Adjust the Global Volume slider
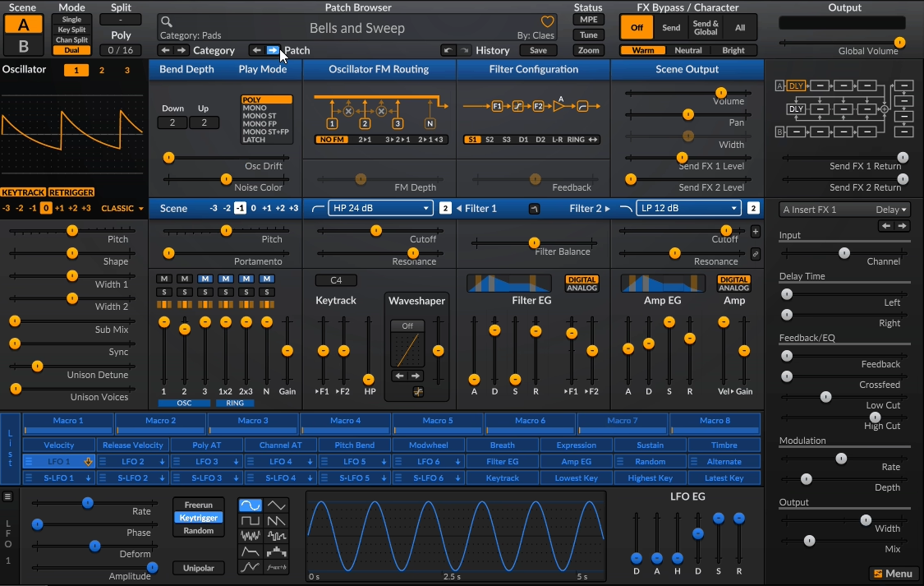This screenshot has width=924, height=586. [x=899, y=42]
